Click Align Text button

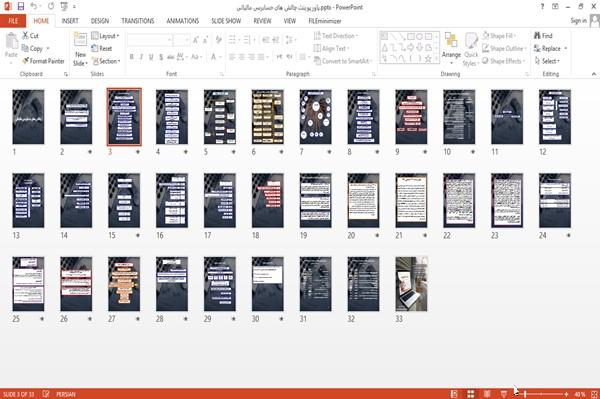pyautogui.click(x=331, y=48)
